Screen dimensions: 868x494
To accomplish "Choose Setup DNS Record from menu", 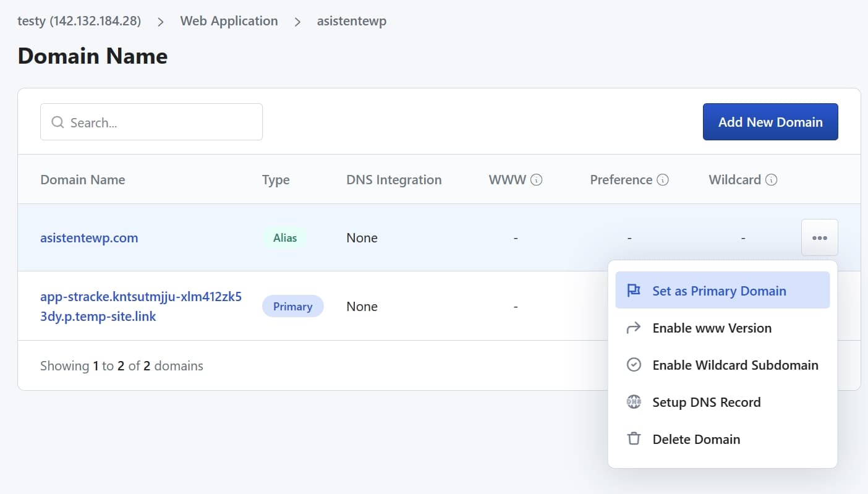I will pos(706,402).
